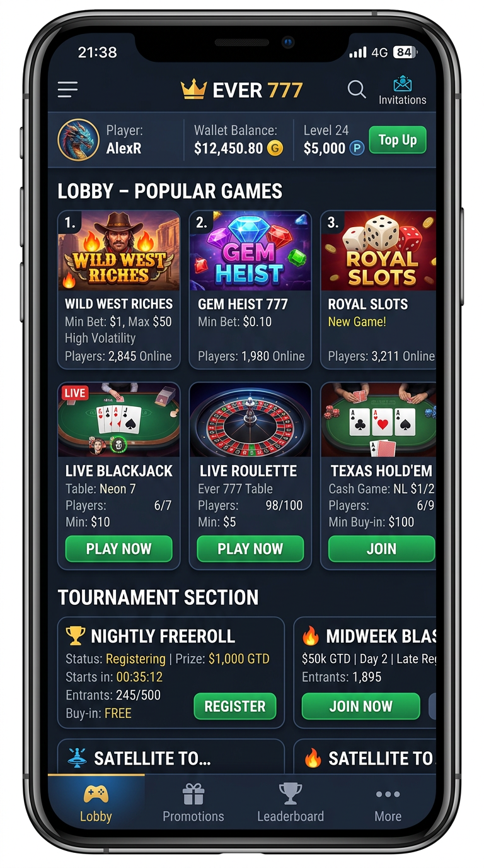The image size is (484, 868).
Task: Tap the Top Up button
Action: (x=398, y=140)
